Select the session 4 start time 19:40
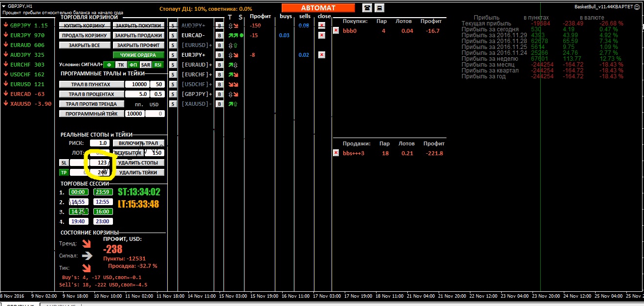 [78, 221]
